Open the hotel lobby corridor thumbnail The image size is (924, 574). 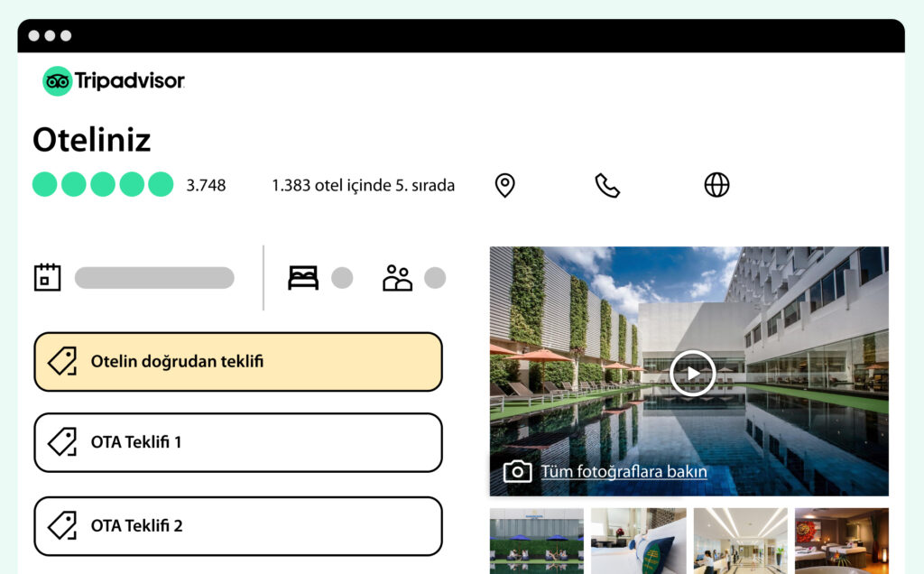tap(740, 541)
